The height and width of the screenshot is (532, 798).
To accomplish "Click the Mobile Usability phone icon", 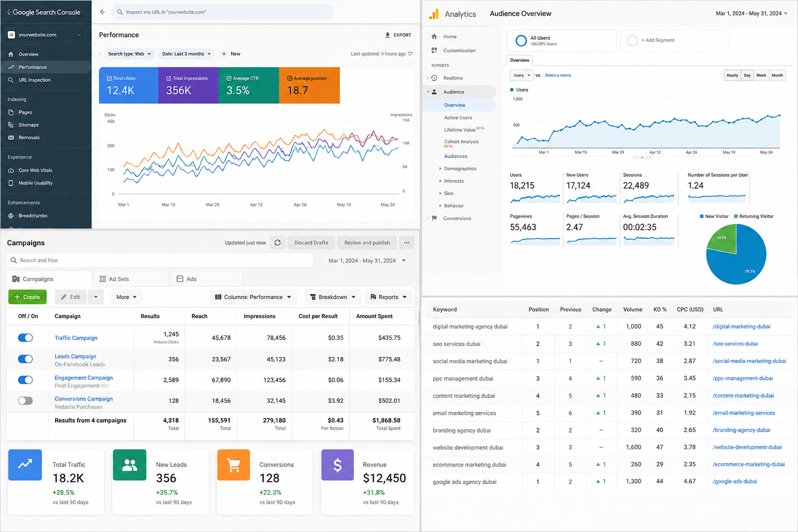I will tap(11, 183).
